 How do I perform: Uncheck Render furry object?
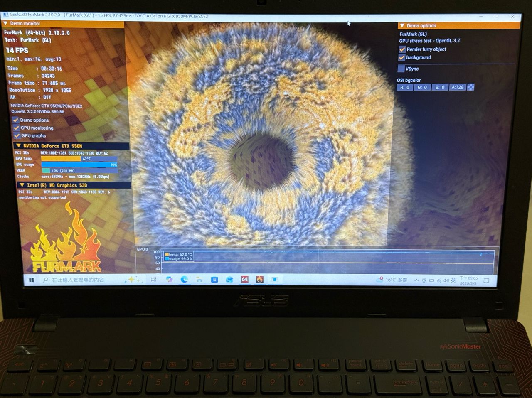(x=402, y=49)
